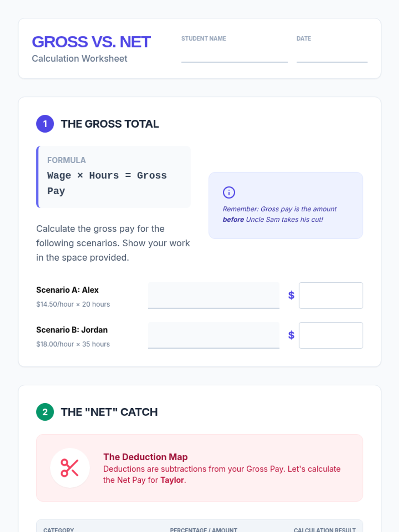This screenshot has height=532, width=399.
Task: Click the dollar sign for Jordan's scenario
Action: tap(291, 335)
